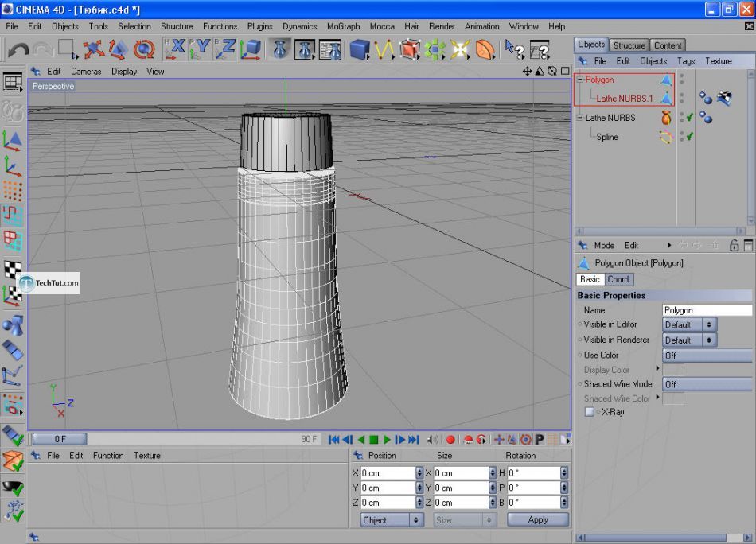This screenshot has width=756, height=544.
Task: Click the record keyframe red button
Action: (x=450, y=440)
